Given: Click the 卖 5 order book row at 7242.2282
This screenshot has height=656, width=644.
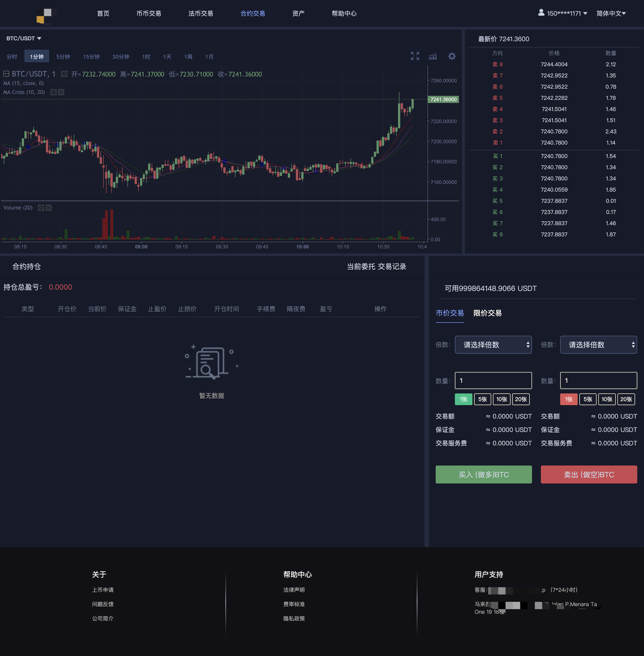Looking at the screenshot, I should pos(554,98).
